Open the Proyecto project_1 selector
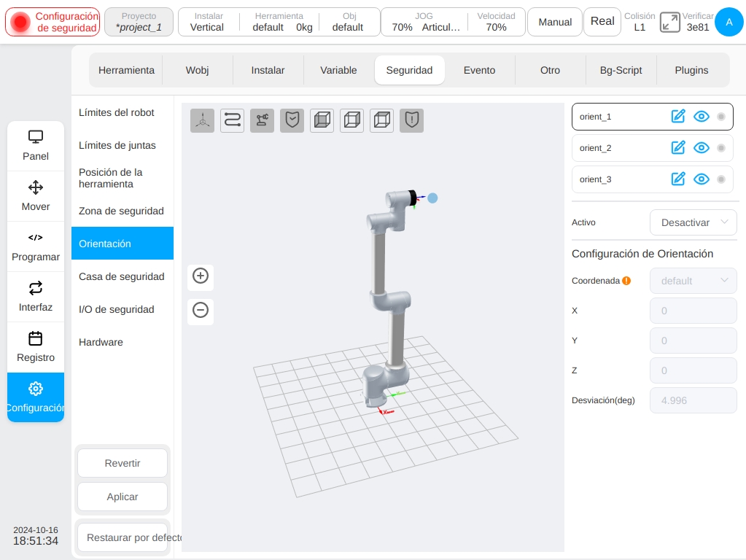The image size is (746, 560). click(x=139, y=22)
